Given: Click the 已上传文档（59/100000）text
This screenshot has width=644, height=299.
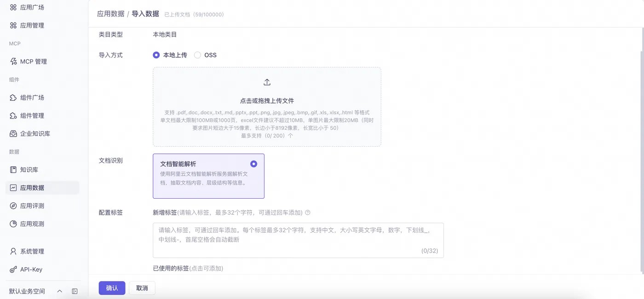Looking at the screenshot, I should 194,15.
